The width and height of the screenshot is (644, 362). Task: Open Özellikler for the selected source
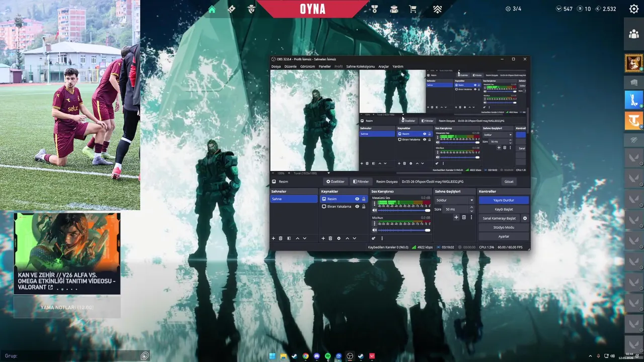click(336, 182)
